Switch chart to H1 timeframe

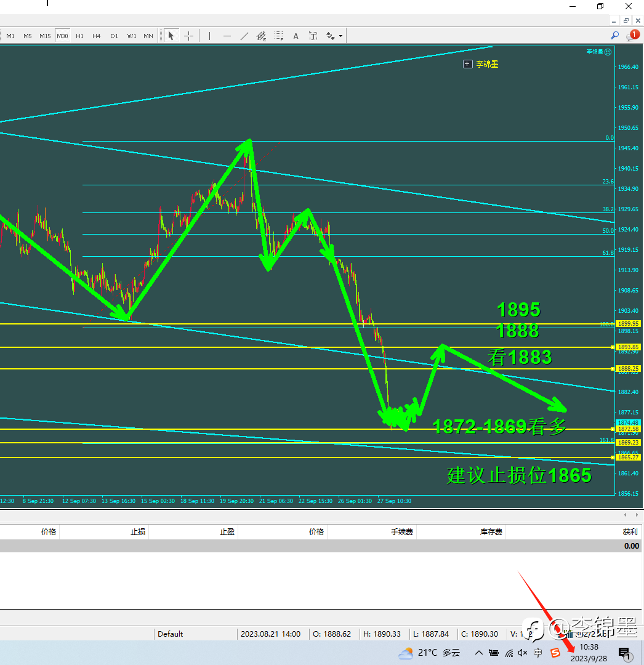[x=79, y=36]
